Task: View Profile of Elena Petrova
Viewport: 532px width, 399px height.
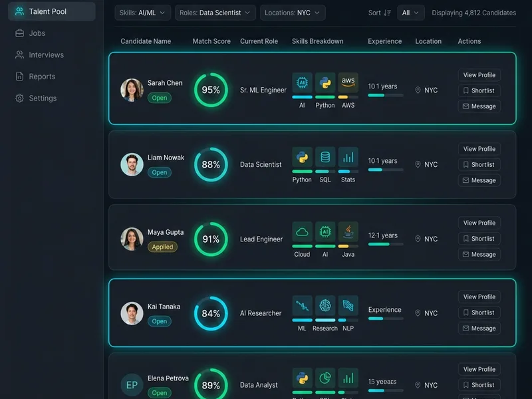Action: [479, 369]
